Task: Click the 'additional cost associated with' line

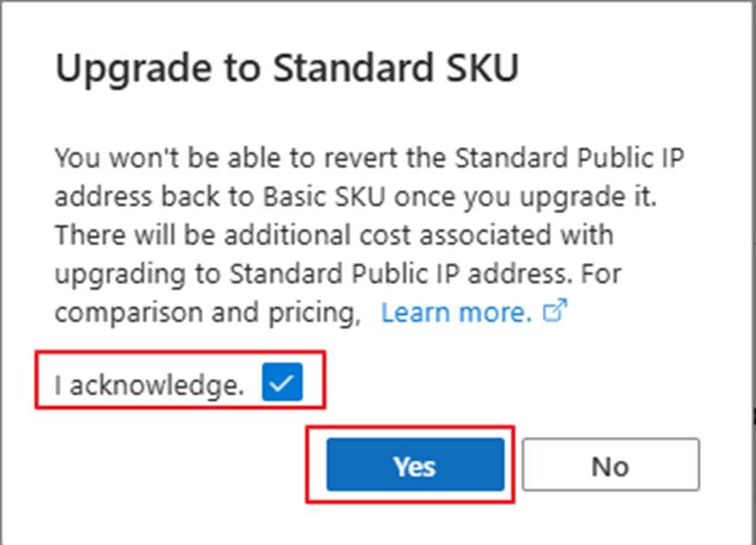Action: [x=451, y=234]
